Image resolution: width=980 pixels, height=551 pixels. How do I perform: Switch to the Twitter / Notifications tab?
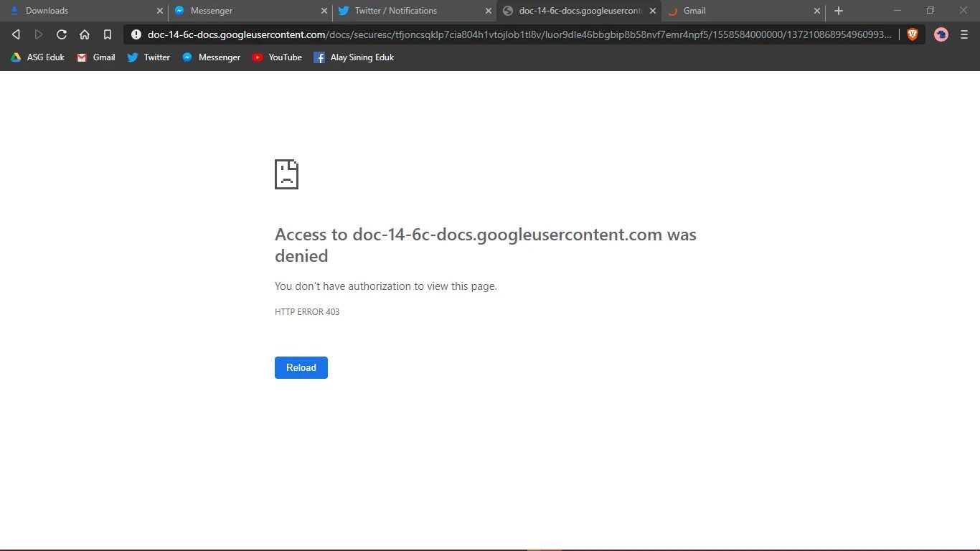[415, 11]
